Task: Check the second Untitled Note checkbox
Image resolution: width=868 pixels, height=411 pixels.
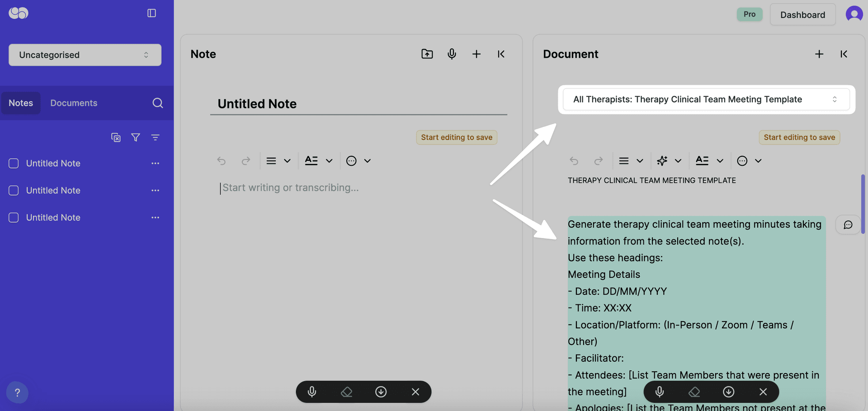Action: point(14,191)
